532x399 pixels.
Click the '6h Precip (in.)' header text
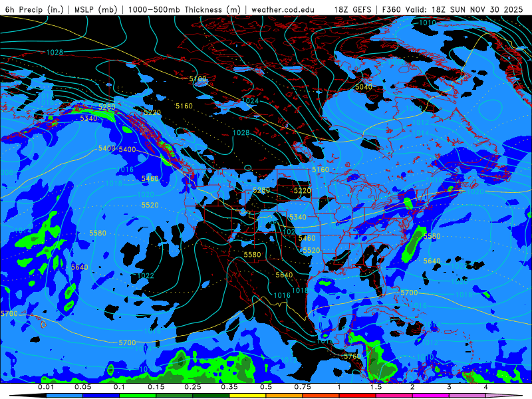pos(35,9)
